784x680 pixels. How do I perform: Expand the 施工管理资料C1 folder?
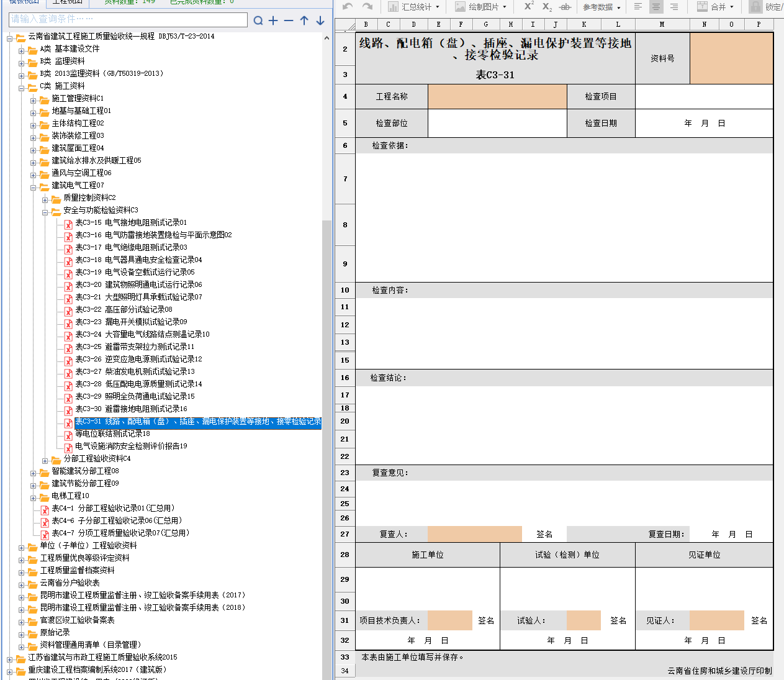coord(33,100)
